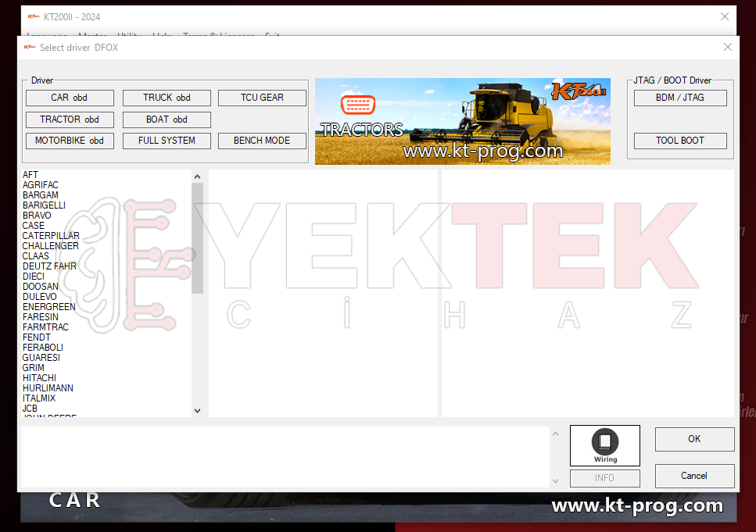The width and height of the screenshot is (756, 532).
Task: Cancel the Select driver dialog
Action: pos(695,476)
